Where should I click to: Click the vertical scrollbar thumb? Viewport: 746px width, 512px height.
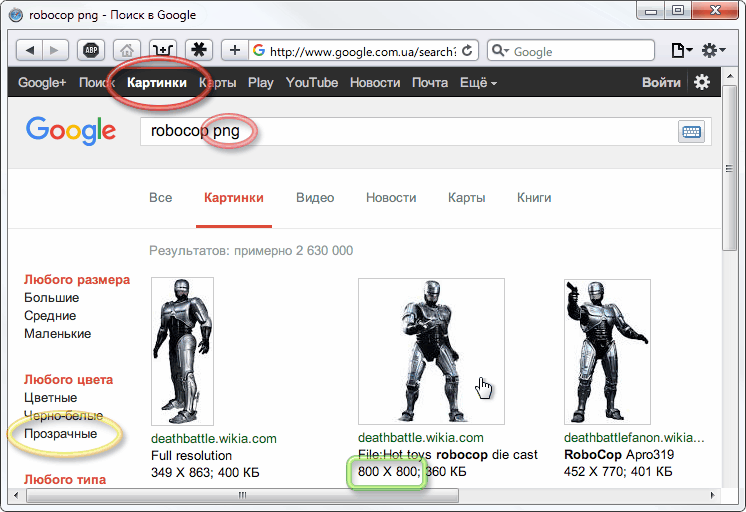coord(729,167)
